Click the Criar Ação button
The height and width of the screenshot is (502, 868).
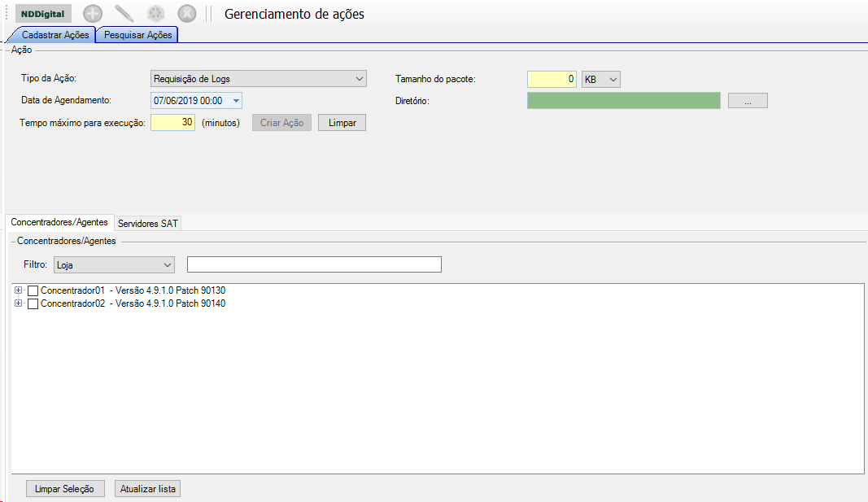(x=281, y=123)
